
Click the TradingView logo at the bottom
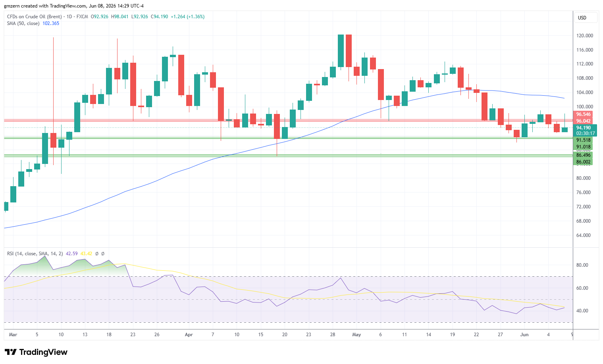point(36,352)
